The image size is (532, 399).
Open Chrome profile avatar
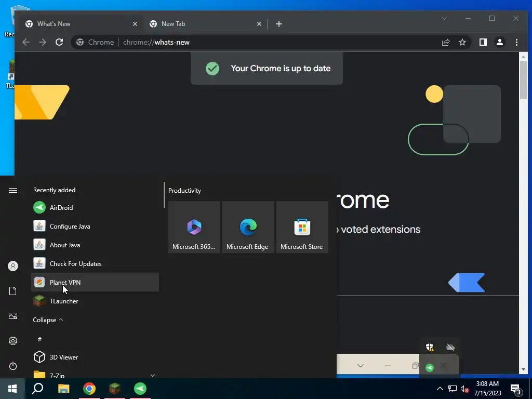tap(500, 42)
